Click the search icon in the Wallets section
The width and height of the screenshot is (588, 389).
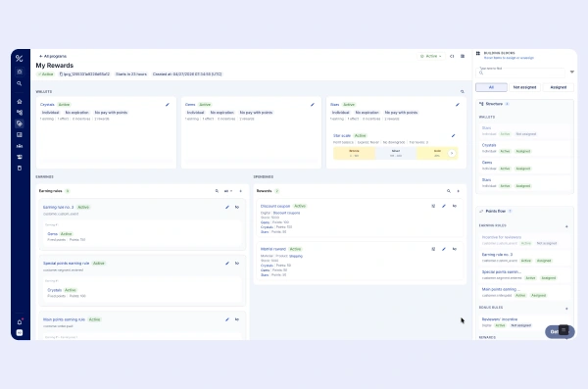click(462, 91)
